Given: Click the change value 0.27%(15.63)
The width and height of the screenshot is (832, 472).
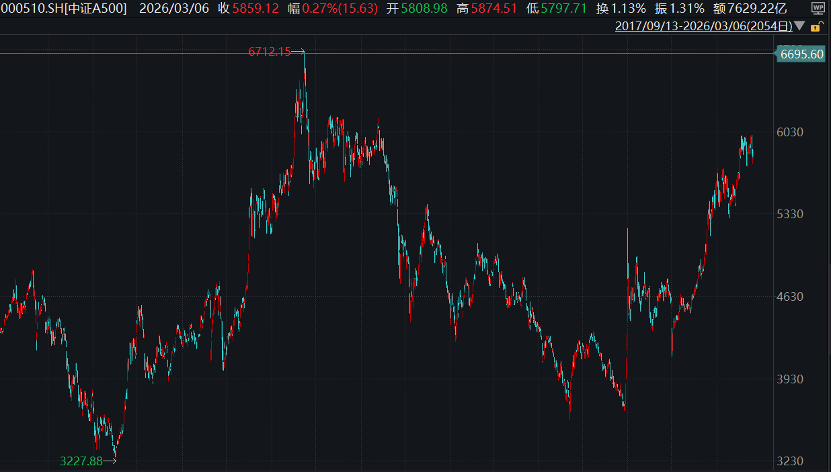Looking at the screenshot, I should tap(340, 8).
